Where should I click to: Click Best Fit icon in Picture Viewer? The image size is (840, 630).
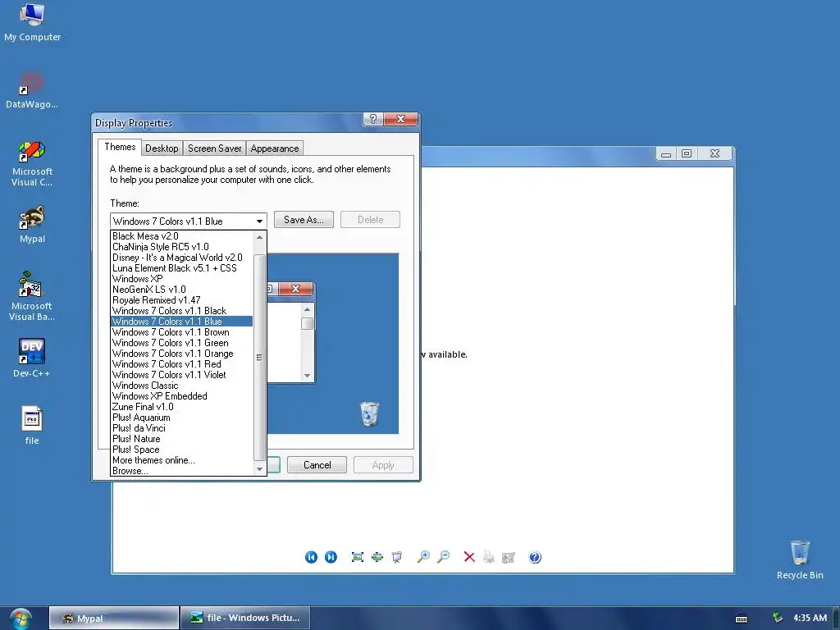click(x=358, y=557)
